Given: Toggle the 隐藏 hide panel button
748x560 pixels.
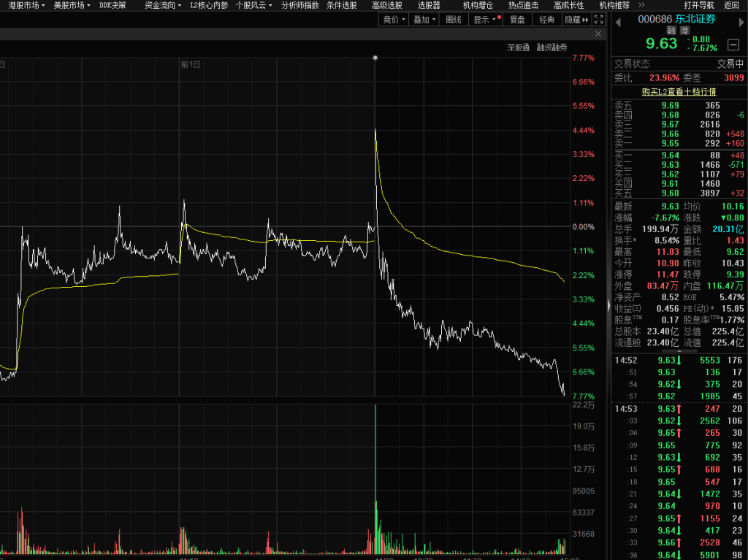Looking at the screenshot, I should (x=575, y=20).
